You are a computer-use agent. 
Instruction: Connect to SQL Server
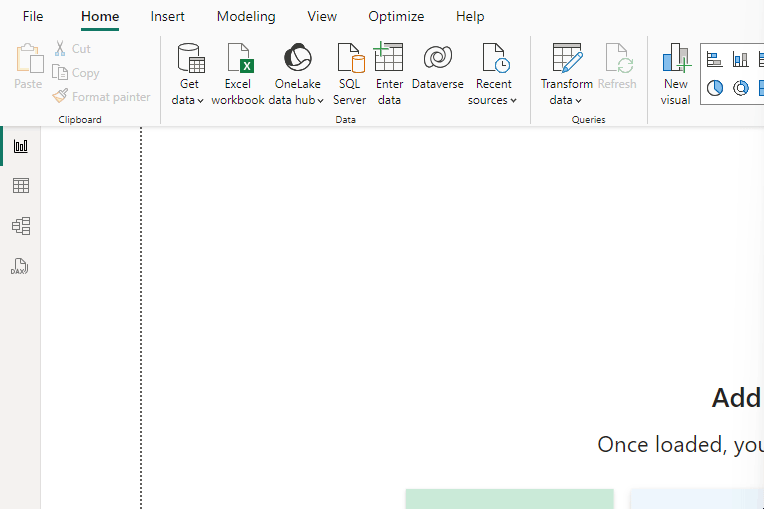350,74
